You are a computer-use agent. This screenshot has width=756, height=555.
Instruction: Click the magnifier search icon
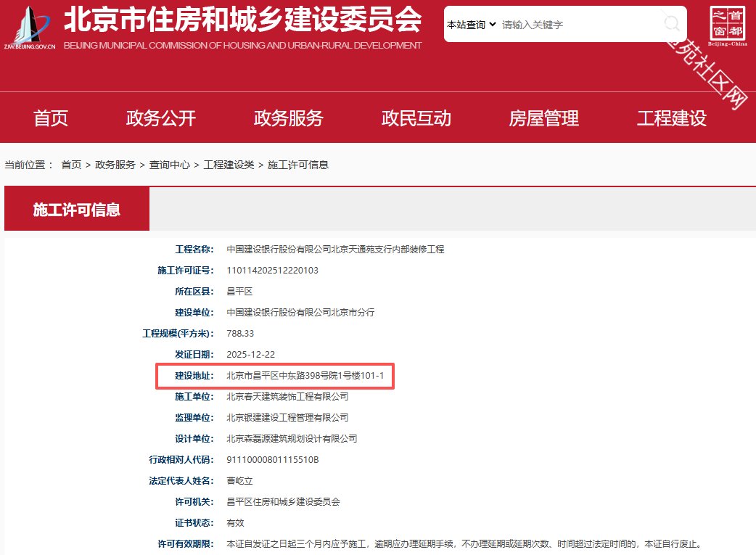click(672, 24)
